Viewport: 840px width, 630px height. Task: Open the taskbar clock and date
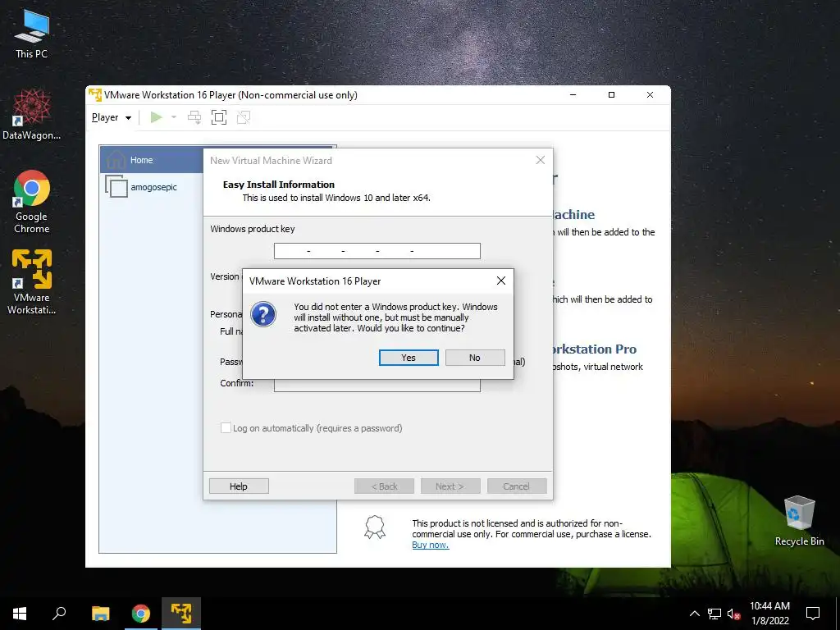tap(769, 614)
